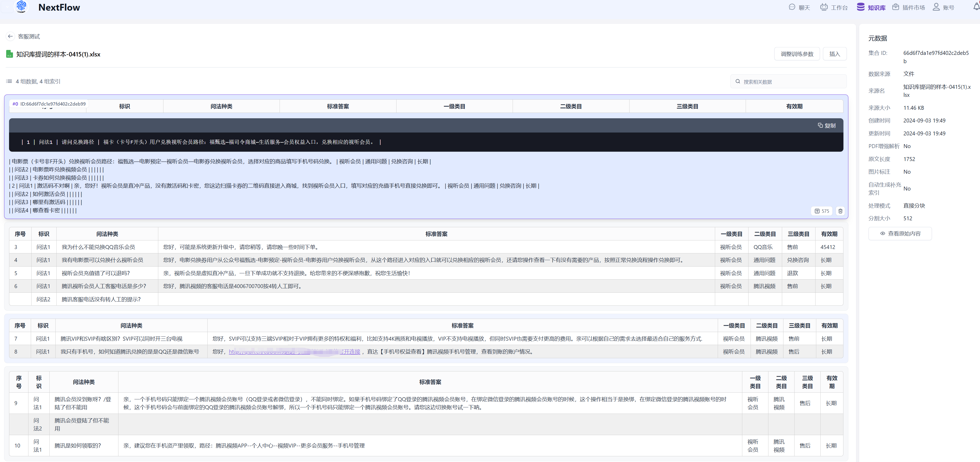Viewport: 980px width, 462px height.
Task: Delete the #0 data chunk with the trash icon
Action: pos(840,211)
